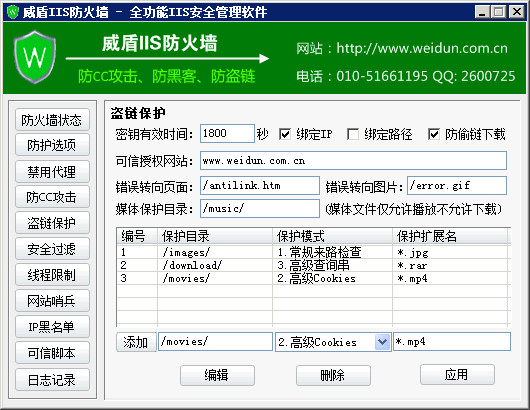Click the /movies/ directory input beside 添加
Viewport: 530px width, 410px height.
(215, 342)
